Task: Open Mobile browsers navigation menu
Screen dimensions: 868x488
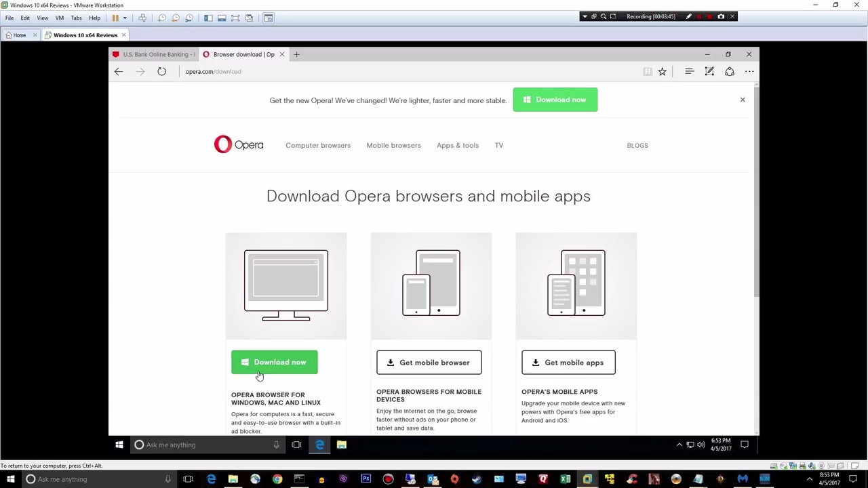Action: [393, 145]
